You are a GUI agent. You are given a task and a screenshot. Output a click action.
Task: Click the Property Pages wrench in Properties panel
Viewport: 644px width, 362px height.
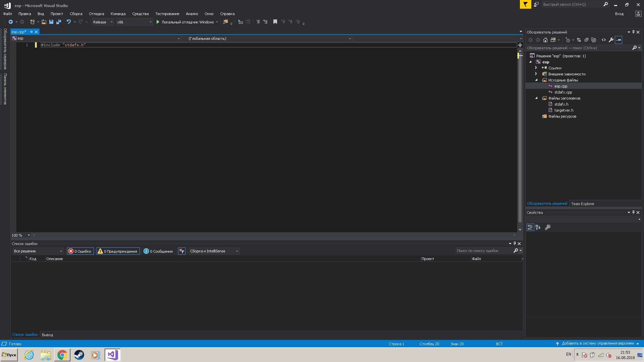coord(548,227)
